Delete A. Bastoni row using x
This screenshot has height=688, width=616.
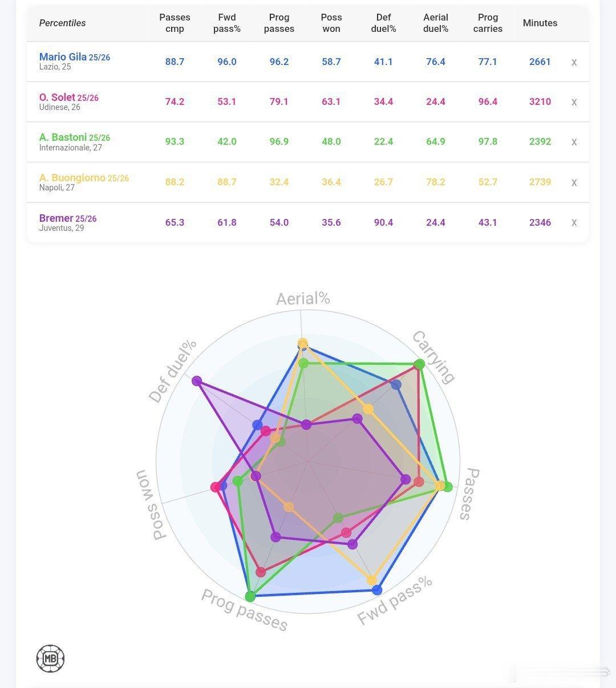coord(574,142)
